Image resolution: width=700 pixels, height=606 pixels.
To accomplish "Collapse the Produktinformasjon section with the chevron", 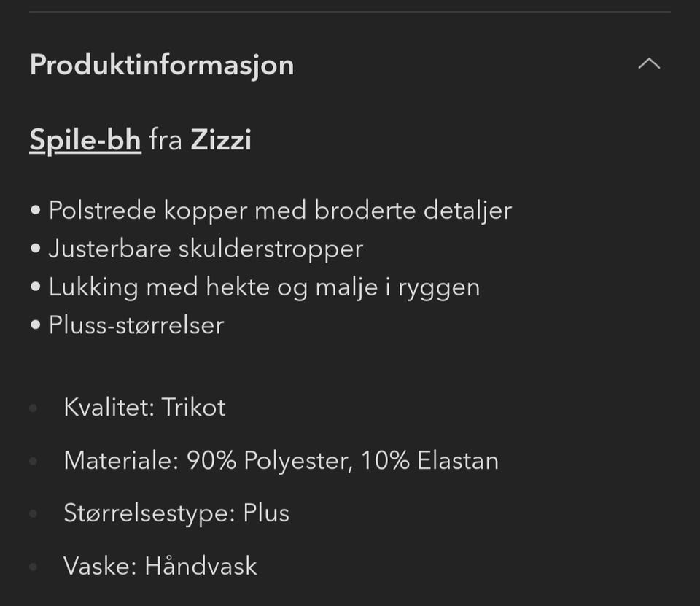I will pyautogui.click(x=649, y=64).
